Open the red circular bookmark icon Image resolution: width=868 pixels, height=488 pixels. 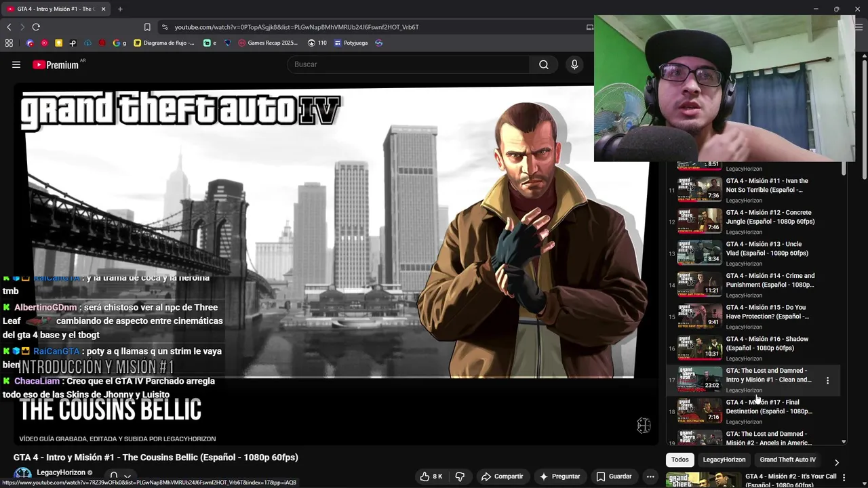(x=44, y=43)
